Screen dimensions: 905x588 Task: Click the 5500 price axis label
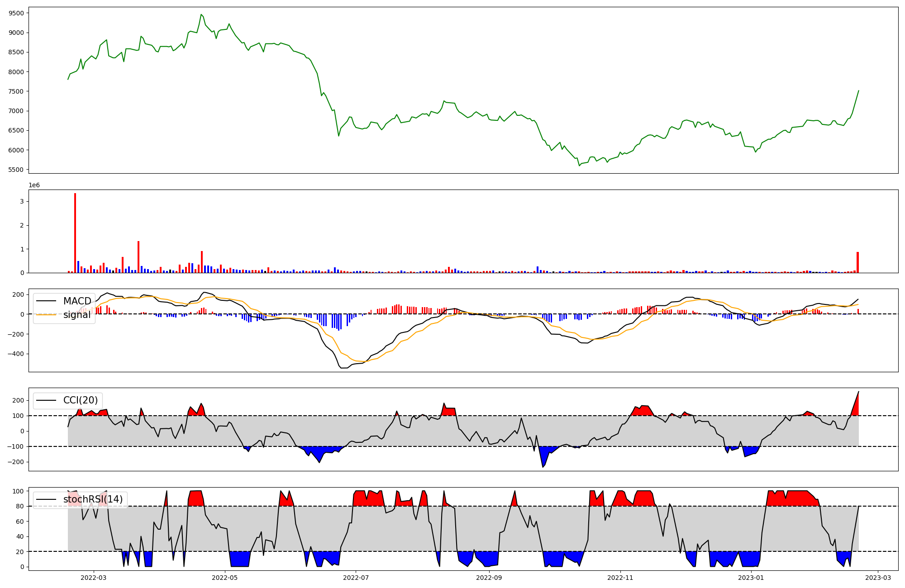coord(16,170)
